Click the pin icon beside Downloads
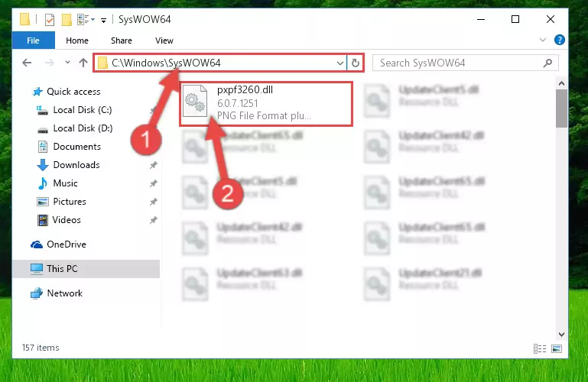The width and height of the screenshot is (588, 382). tap(153, 165)
